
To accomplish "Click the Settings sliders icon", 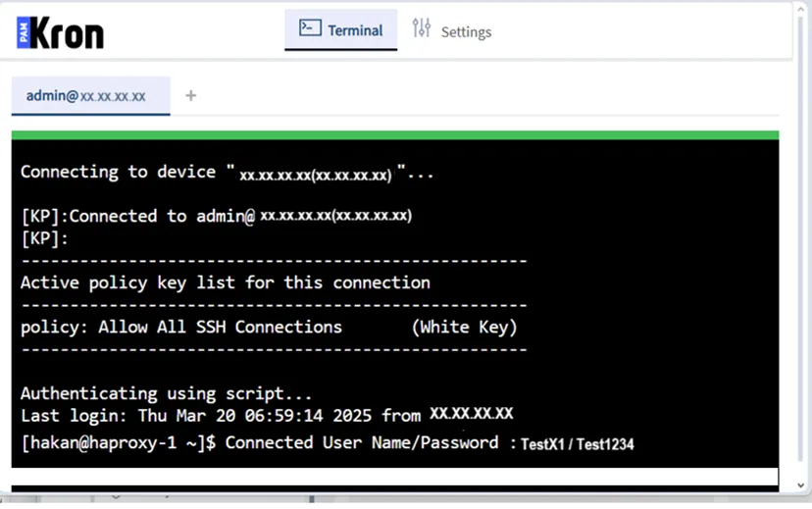I will point(421,28).
